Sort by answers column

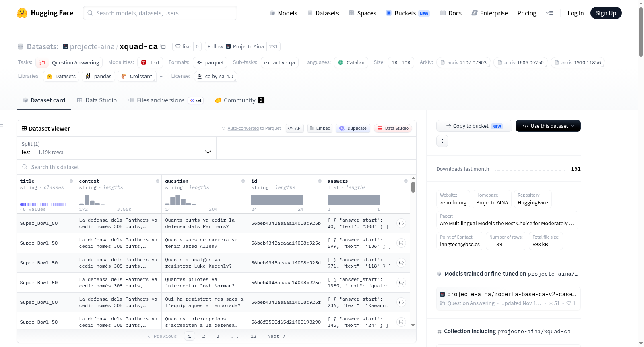pos(406,181)
